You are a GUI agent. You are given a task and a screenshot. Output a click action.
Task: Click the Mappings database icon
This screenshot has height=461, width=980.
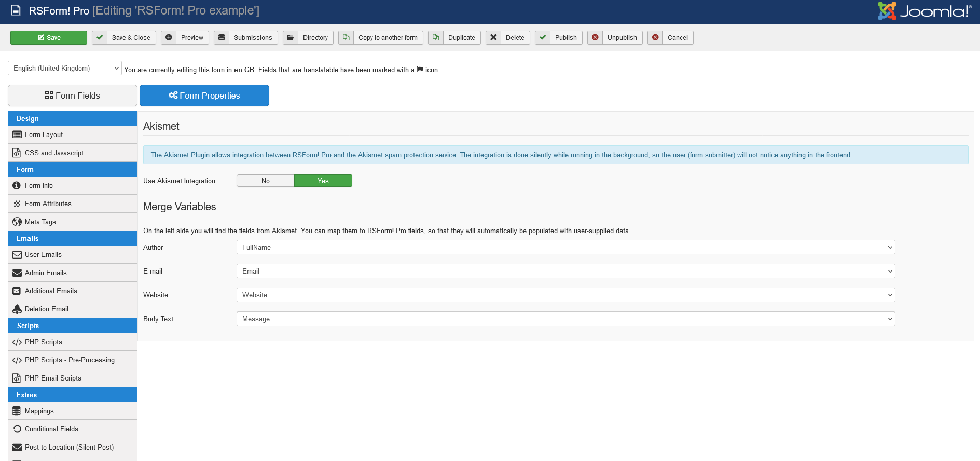pyautogui.click(x=17, y=411)
